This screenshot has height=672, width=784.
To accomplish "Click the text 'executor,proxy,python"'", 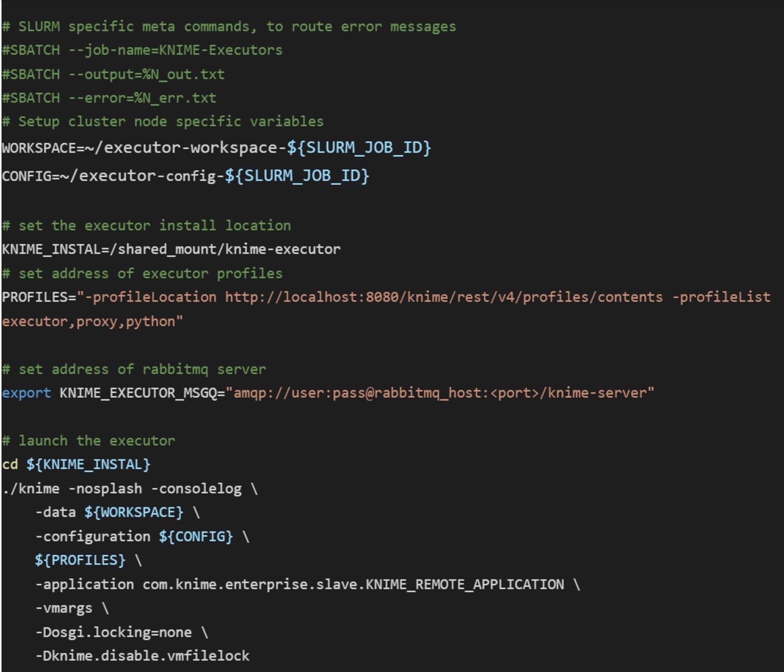I will pos(92,321).
